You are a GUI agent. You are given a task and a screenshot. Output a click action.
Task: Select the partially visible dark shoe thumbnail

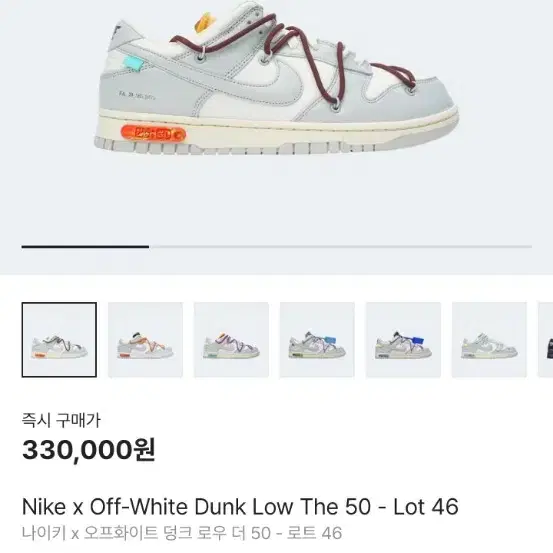pyautogui.click(x=546, y=340)
